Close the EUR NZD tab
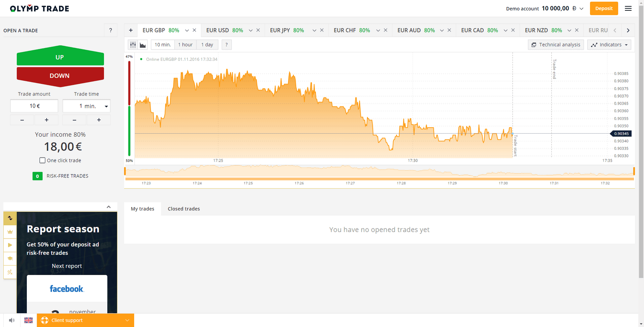The height and width of the screenshot is (327, 644). 577,30
